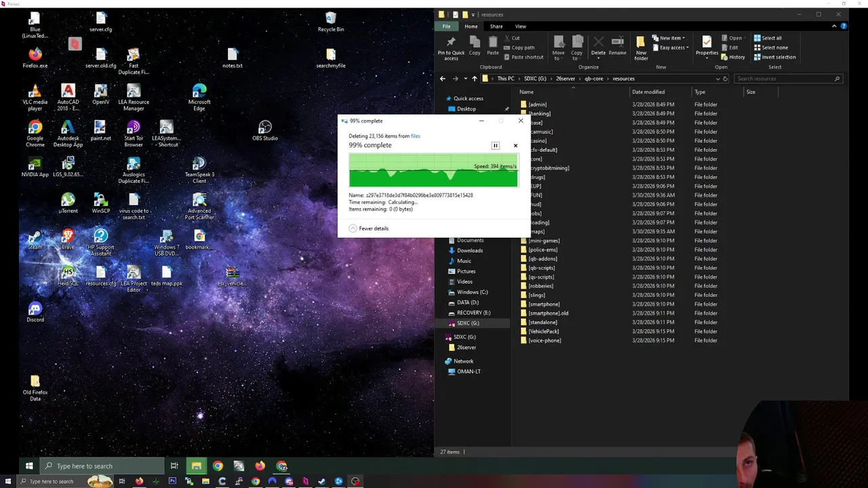This screenshot has height=488, width=868.
Task: Open Easy access dropdown in ribbon
Action: point(670,47)
